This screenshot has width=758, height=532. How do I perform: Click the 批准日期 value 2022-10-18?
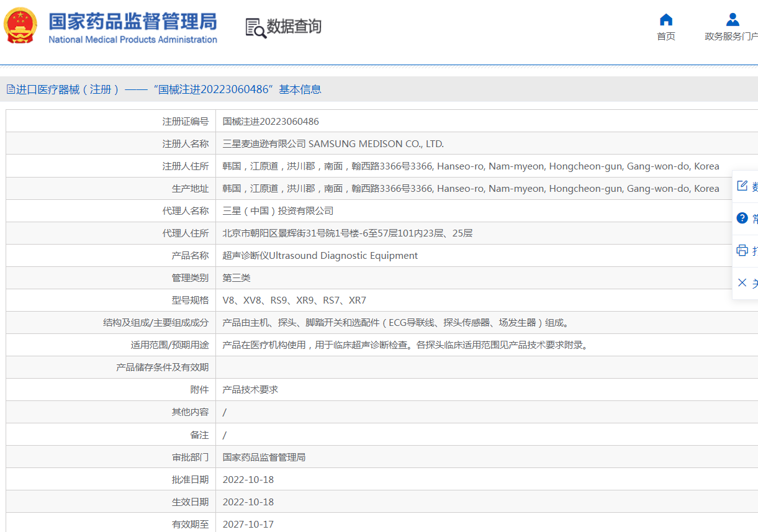(248, 480)
